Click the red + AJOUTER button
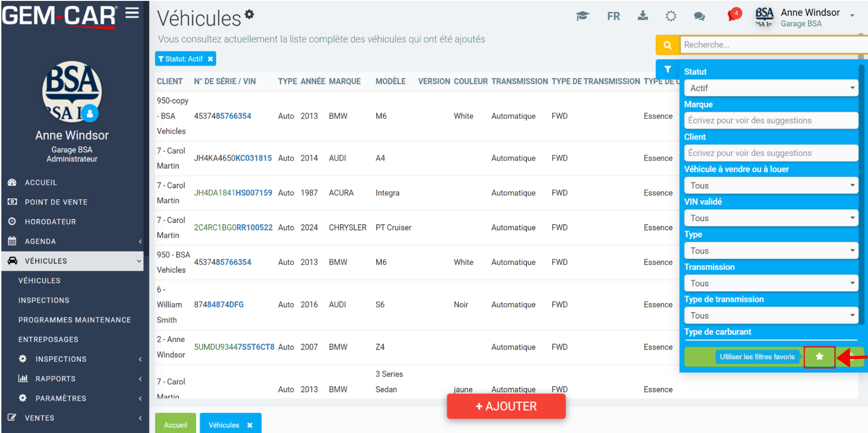This screenshot has height=433, width=868. [x=506, y=406]
